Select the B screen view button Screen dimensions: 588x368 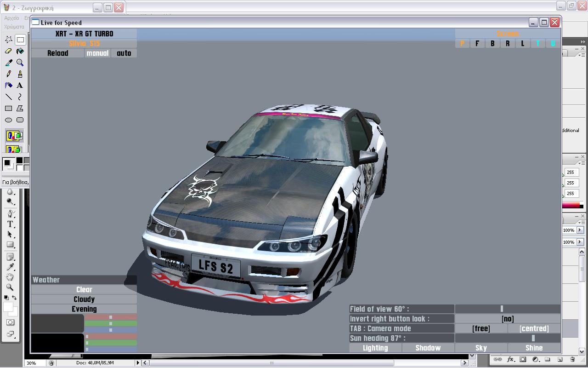pyautogui.click(x=492, y=44)
